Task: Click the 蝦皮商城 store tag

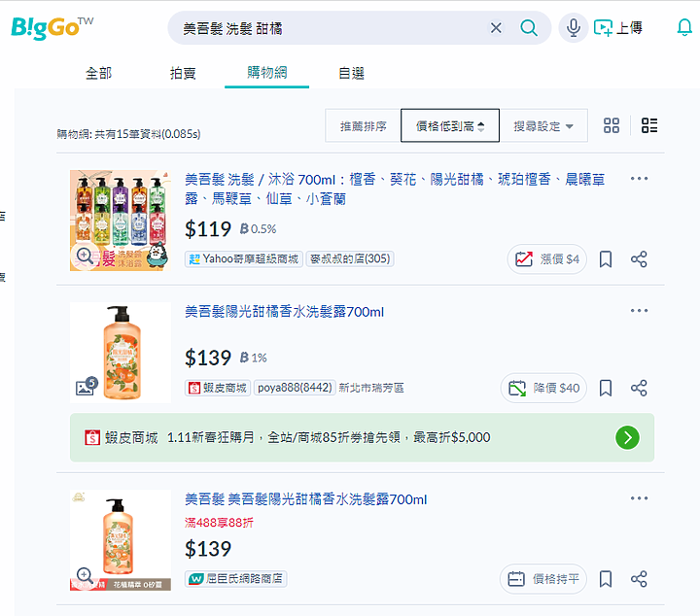Action: coord(219,388)
